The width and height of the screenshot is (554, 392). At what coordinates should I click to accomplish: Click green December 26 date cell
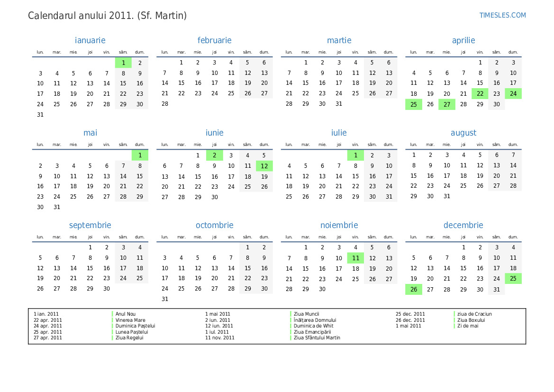(414, 290)
